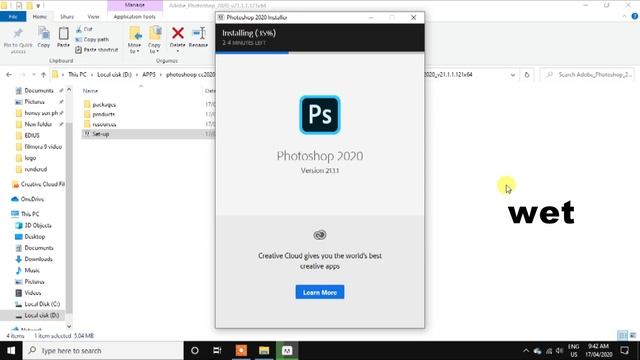
Task: Click the Copy icon in the ribbon
Action: [43, 33]
